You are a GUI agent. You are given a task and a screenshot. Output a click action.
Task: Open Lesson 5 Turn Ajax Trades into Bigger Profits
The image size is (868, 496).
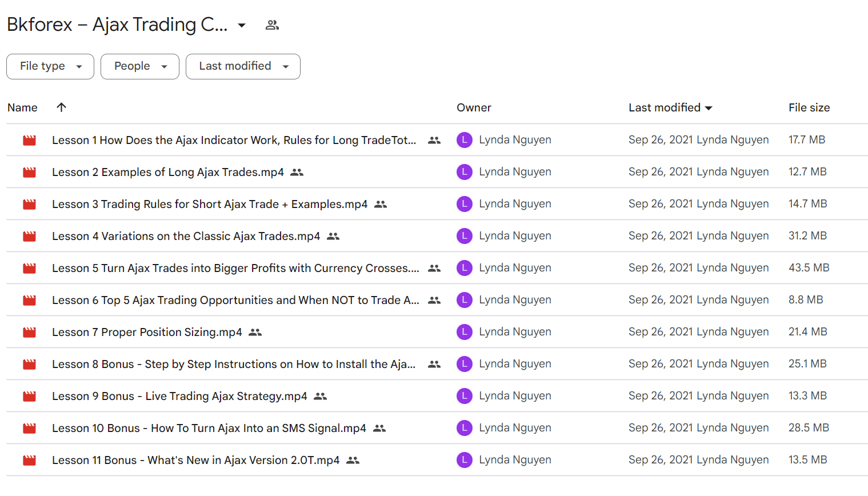[x=235, y=268]
